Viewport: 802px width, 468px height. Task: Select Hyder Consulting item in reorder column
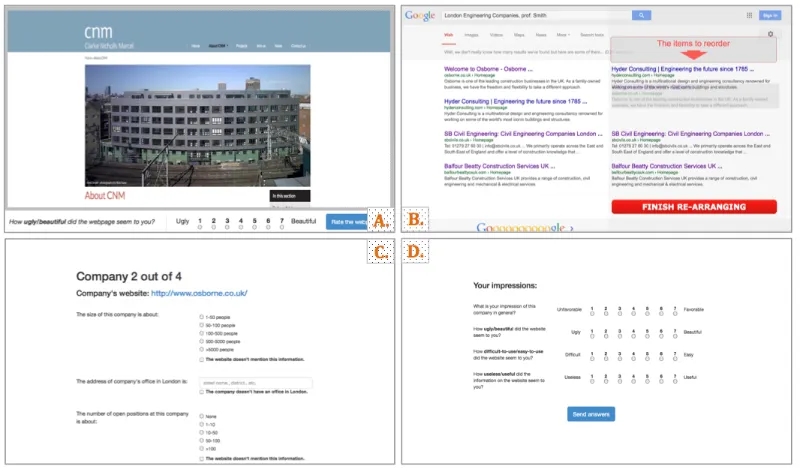point(682,69)
